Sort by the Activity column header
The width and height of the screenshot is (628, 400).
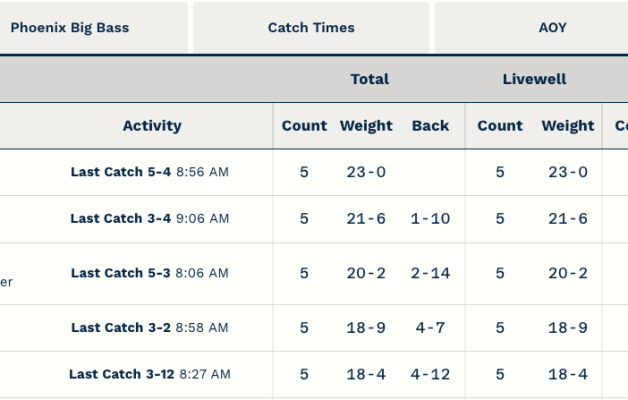[152, 126]
